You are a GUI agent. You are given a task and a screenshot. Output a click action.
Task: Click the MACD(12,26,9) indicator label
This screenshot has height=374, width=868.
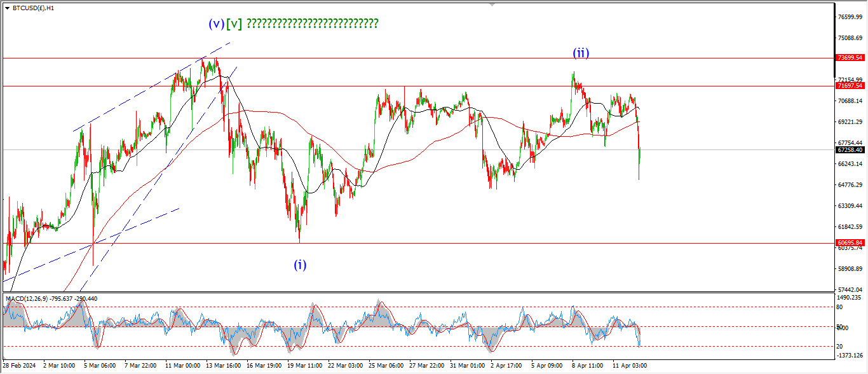pyautogui.click(x=51, y=298)
